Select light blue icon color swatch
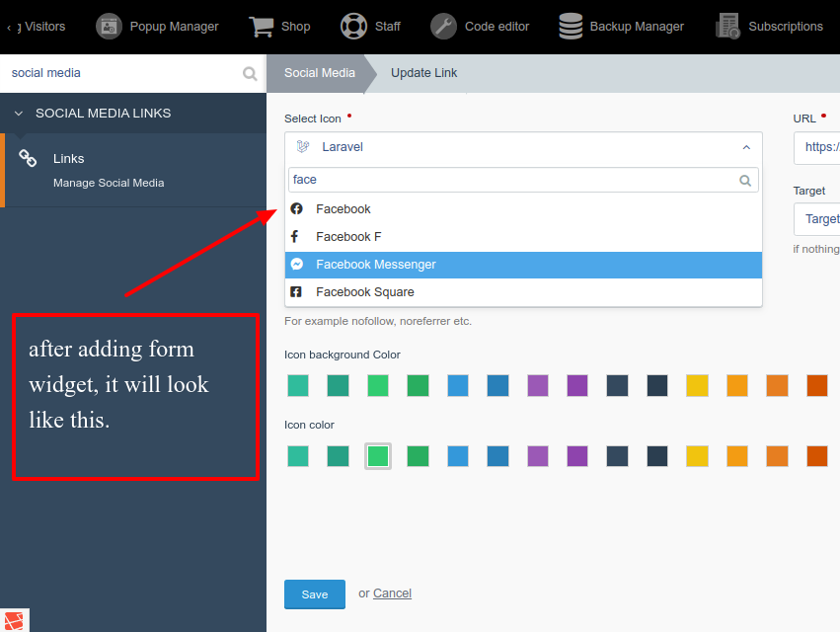 [458, 456]
